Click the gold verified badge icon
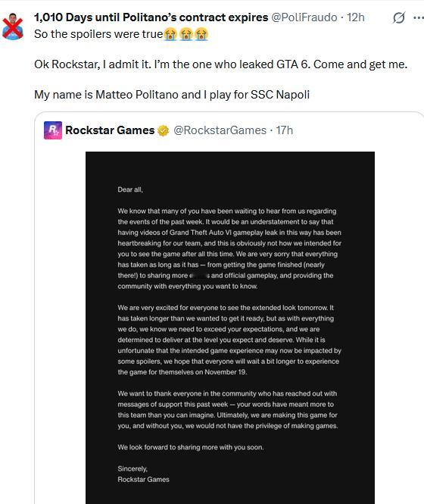The width and height of the screenshot is (424, 504). click(x=164, y=130)
